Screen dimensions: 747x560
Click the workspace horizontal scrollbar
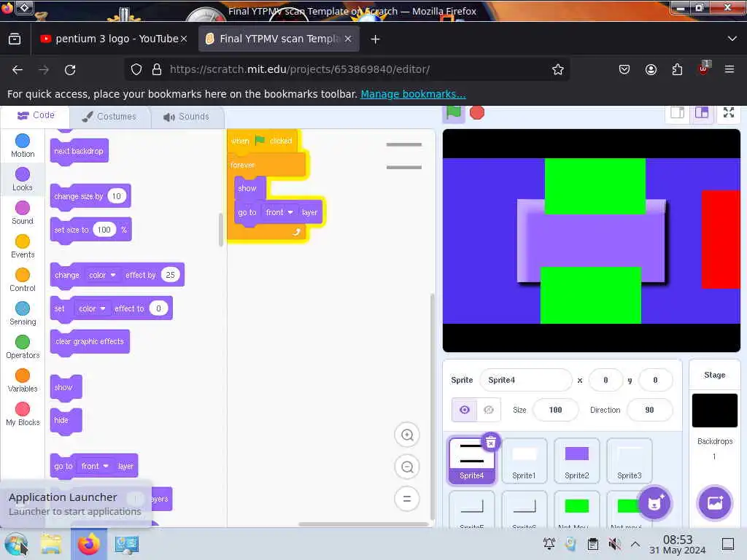click(x=363, y=524)
